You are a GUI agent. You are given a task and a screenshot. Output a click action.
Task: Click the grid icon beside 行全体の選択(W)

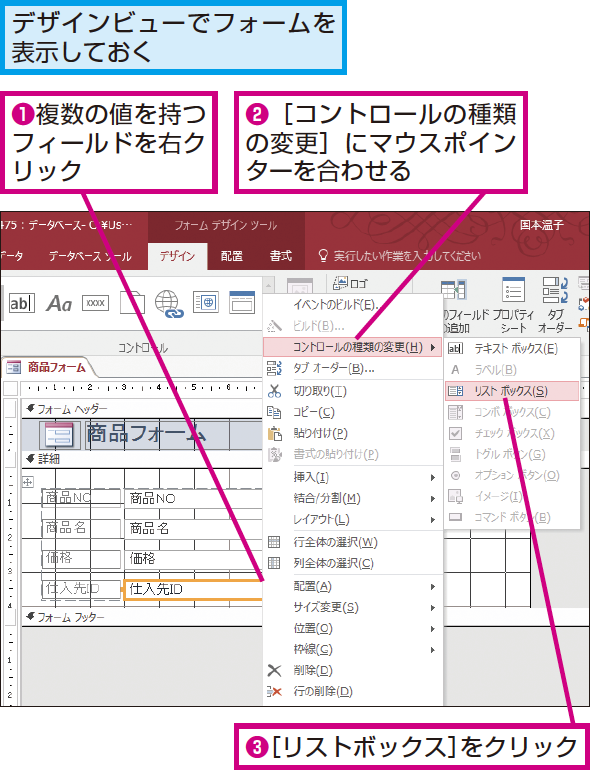[274, 542]
